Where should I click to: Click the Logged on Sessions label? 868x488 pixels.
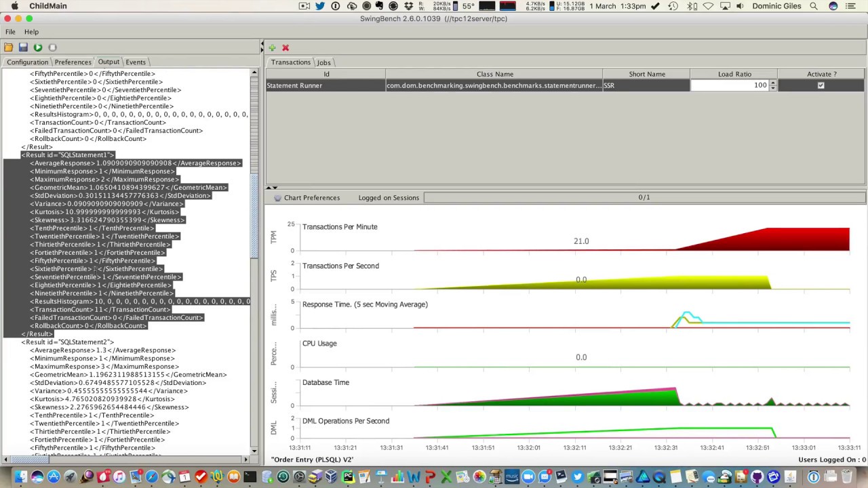coord(389,198)
